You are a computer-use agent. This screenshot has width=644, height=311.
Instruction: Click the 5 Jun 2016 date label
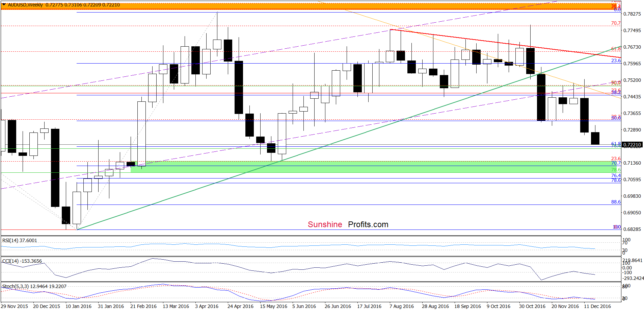(x=304, y=306)
